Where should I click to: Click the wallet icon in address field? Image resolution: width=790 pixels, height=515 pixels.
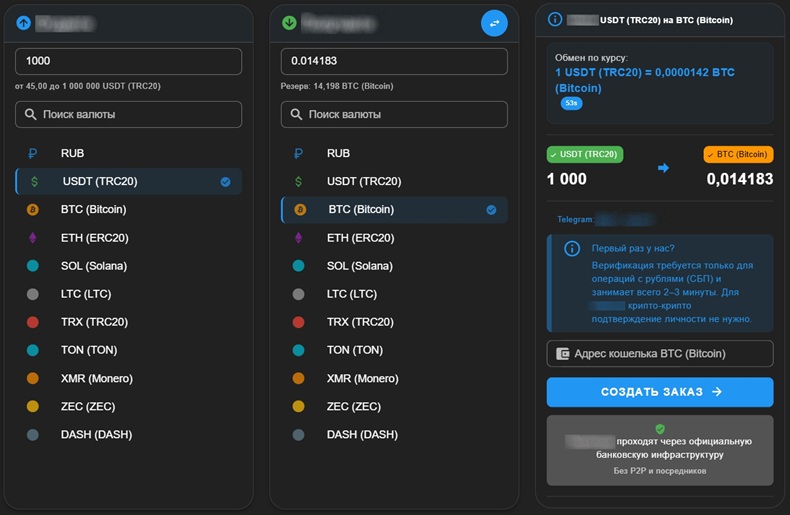563,354
